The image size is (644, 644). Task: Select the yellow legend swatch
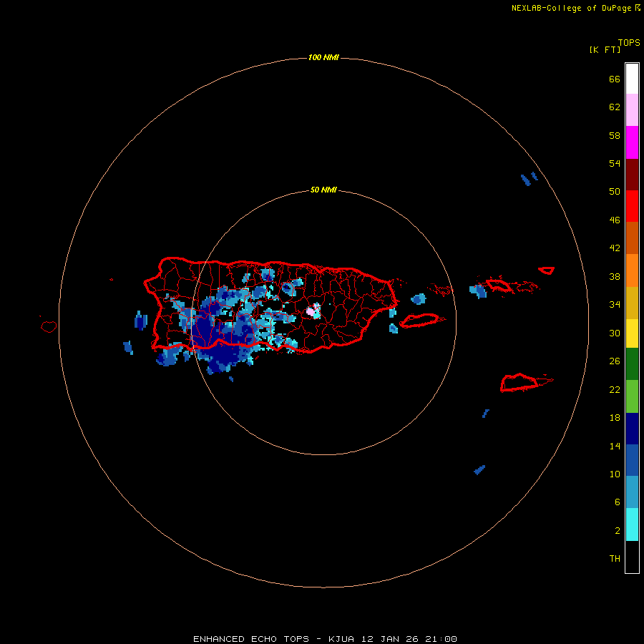632,333
